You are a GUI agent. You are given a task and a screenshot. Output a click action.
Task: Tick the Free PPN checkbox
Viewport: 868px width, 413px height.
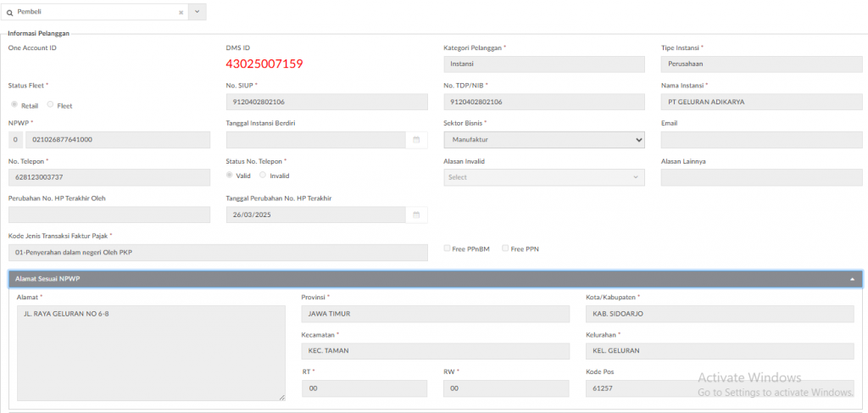coord(505,248)
